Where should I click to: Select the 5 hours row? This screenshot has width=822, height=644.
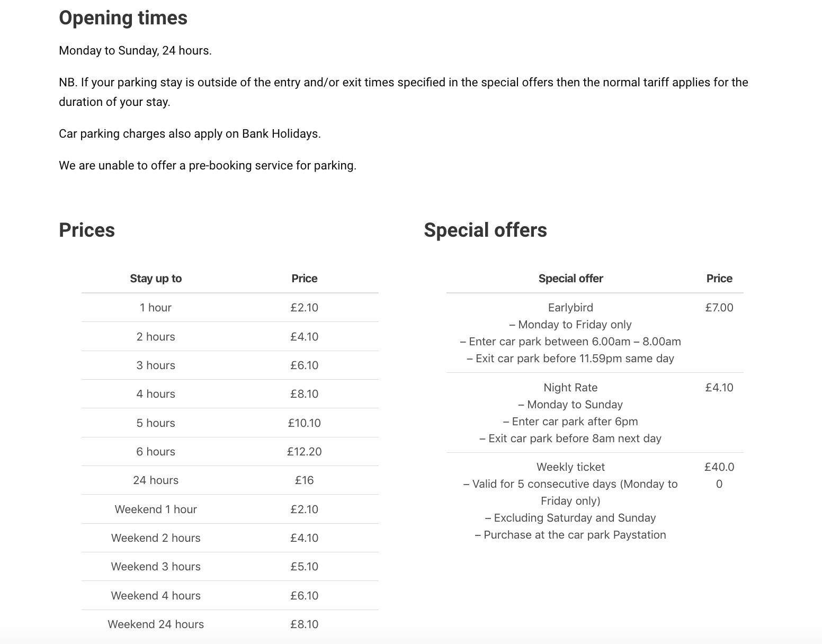coord(230,423)
